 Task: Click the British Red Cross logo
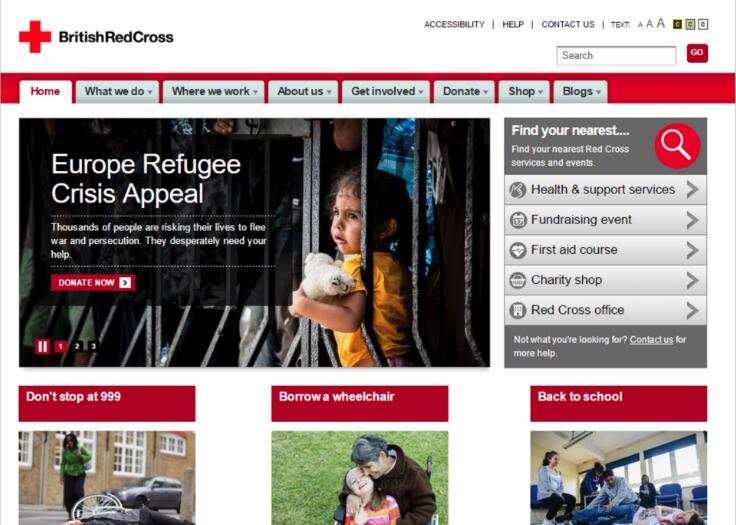[96, 37]
